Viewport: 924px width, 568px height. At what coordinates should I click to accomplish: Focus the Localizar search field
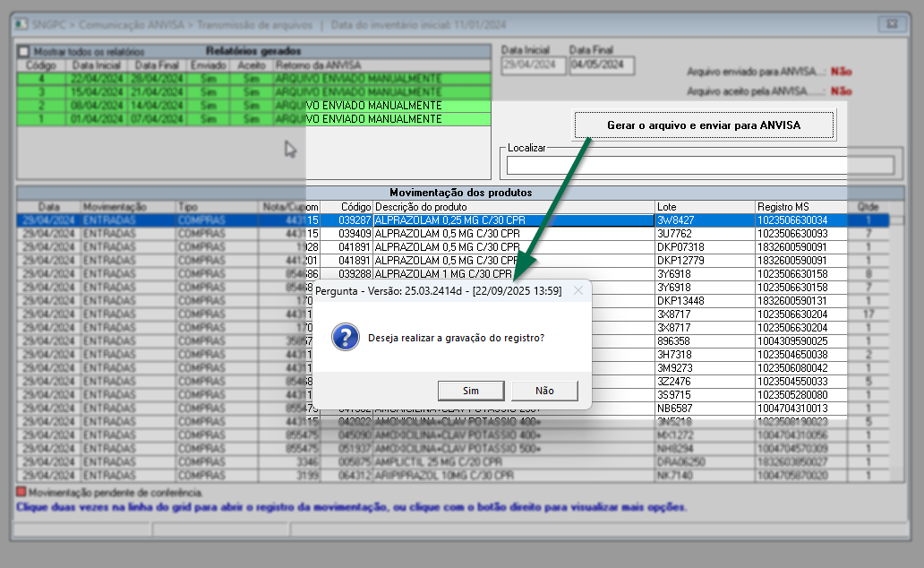(699, 165)
